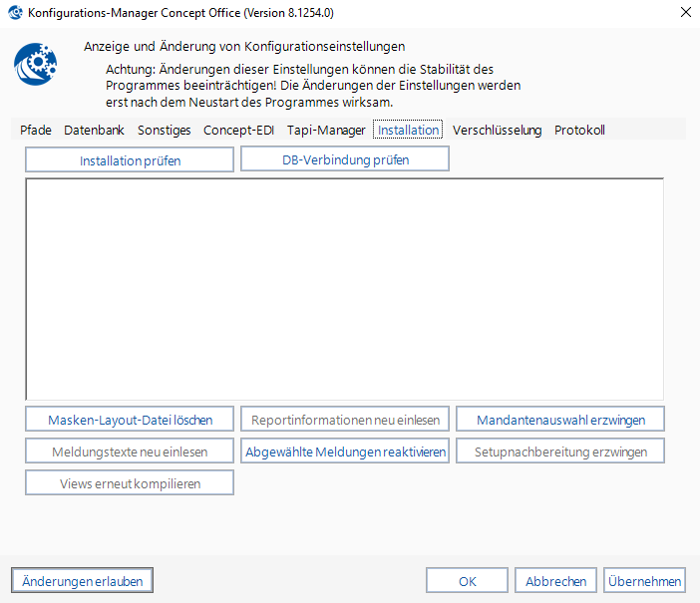Open the Datenbank tab
700x603 pixels.
point(94,131)
